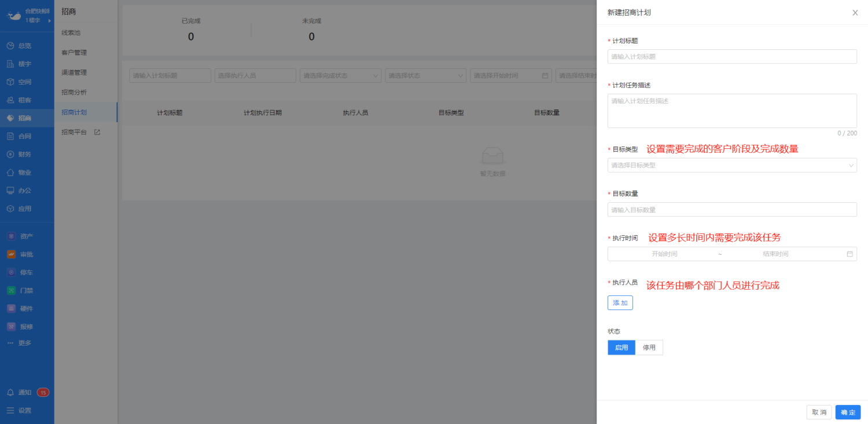Select the 招商 sidebar icon

tap(10, 118)
